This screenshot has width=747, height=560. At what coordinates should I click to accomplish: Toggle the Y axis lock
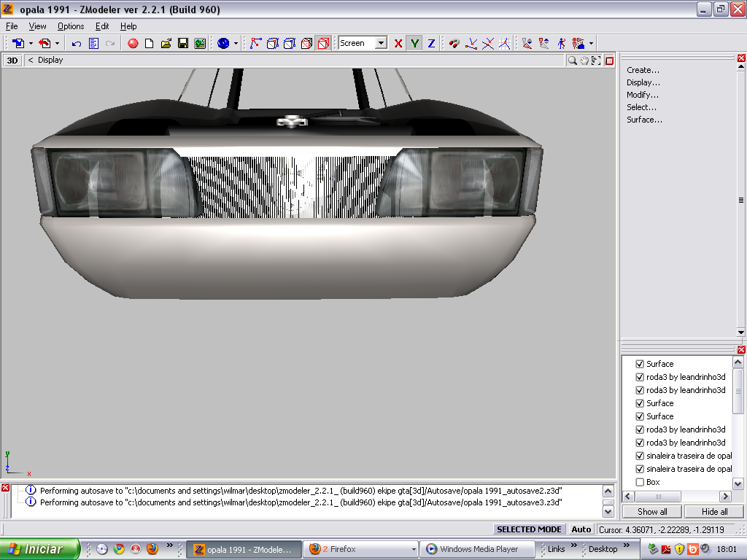pos(415,43)
